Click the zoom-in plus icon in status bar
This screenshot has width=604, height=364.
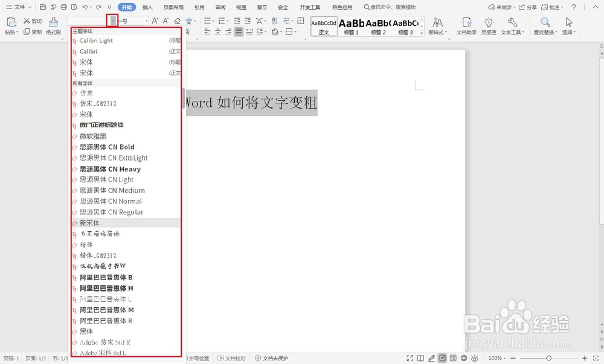click(x=585, y=358)
